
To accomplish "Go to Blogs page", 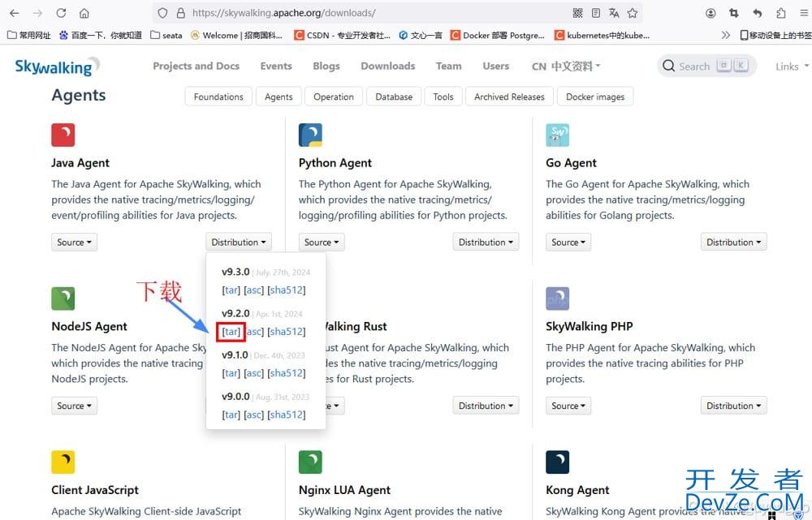I will pos(326,67).
